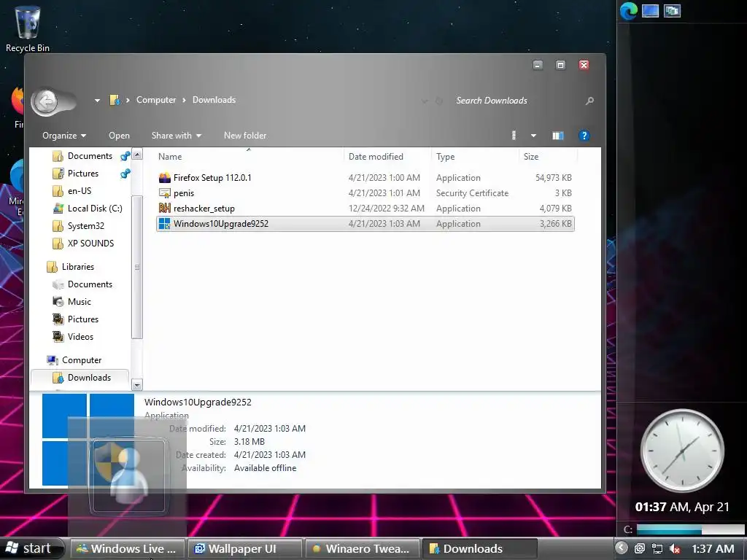Image resolution: width=747 pixels, height=560 pixels.
Task: Click the analog clock gadget
Action: (x=682, y=451)
